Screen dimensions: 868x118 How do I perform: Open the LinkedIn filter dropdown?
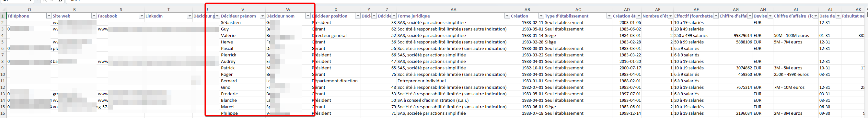tap(189, 16)
